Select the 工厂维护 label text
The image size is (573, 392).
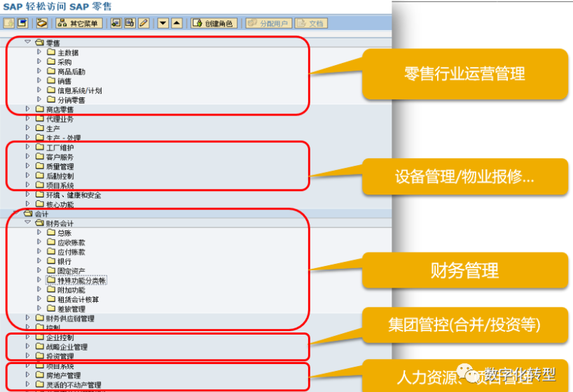coord(60,148)
